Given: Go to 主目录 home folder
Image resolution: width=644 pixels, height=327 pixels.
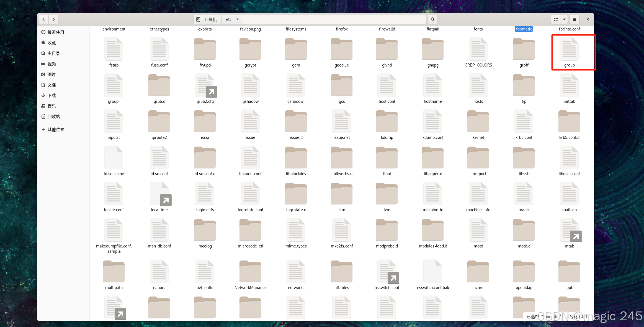Looking at the screenshot, I should click(x=54, y=53).
